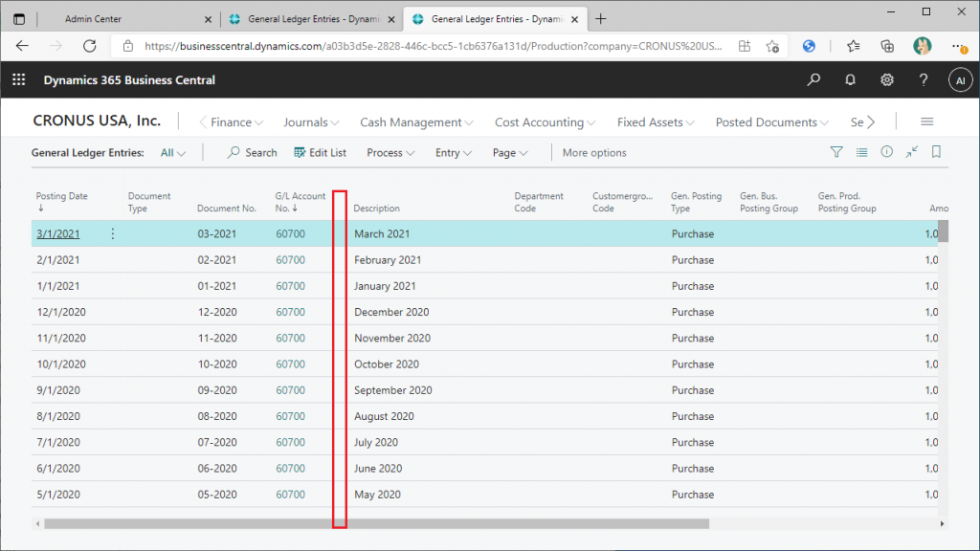Open the AI user account avatar
980x551 pixels.
(x=960, y=80)
